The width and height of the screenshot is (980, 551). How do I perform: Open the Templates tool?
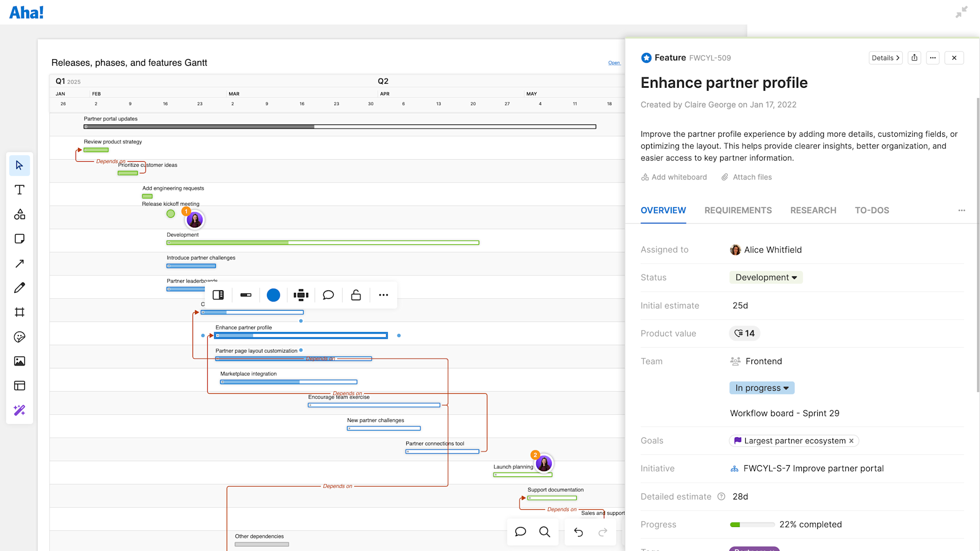tap(19, 386)
